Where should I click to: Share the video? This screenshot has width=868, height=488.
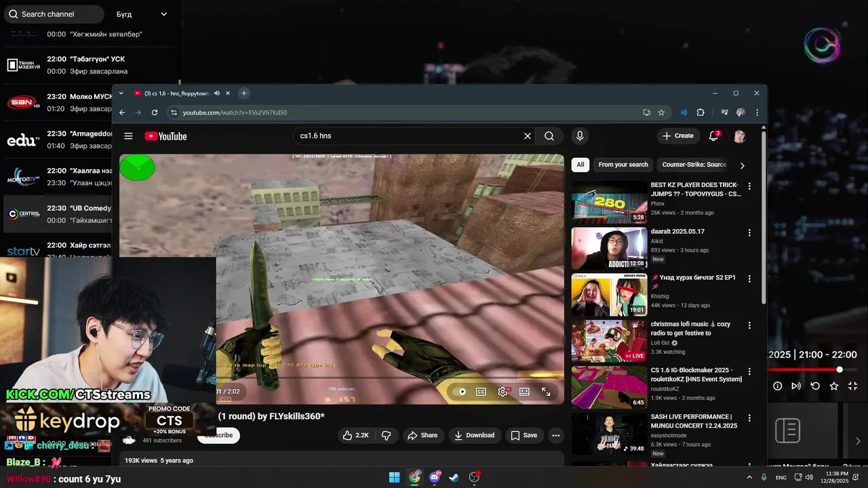[422, 435]
